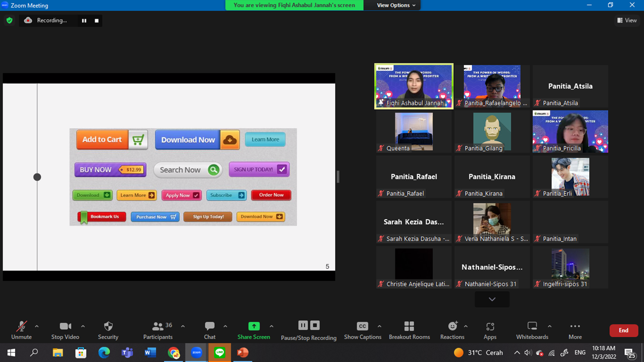This screenshot has width=644, height=362.
Task: Open the Reactions menu
Action: pyautogui.click(x=452, y=327)
